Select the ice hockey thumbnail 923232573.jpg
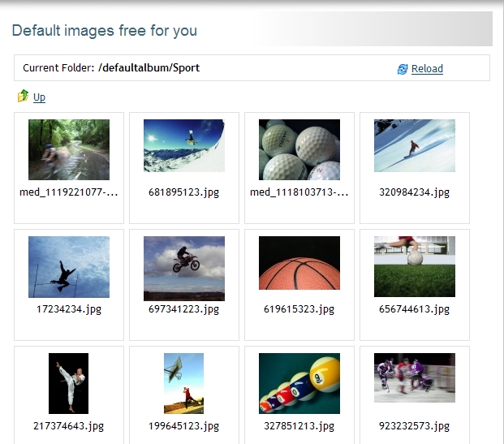Viewport: 504px width, 444px height. tap(415, 377)
